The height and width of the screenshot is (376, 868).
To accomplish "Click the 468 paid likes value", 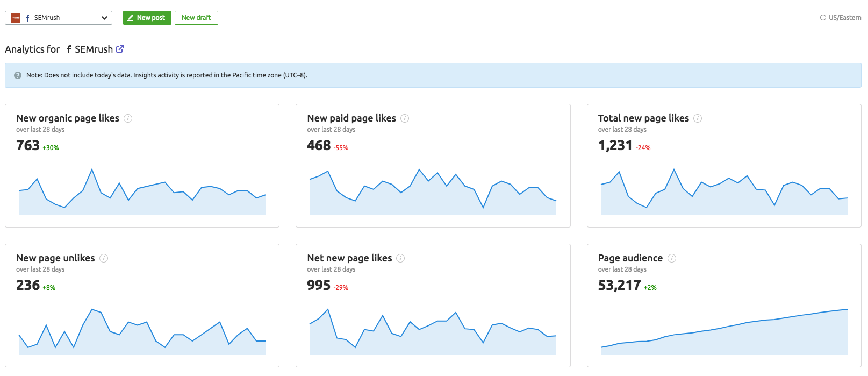I will point(319,146).
